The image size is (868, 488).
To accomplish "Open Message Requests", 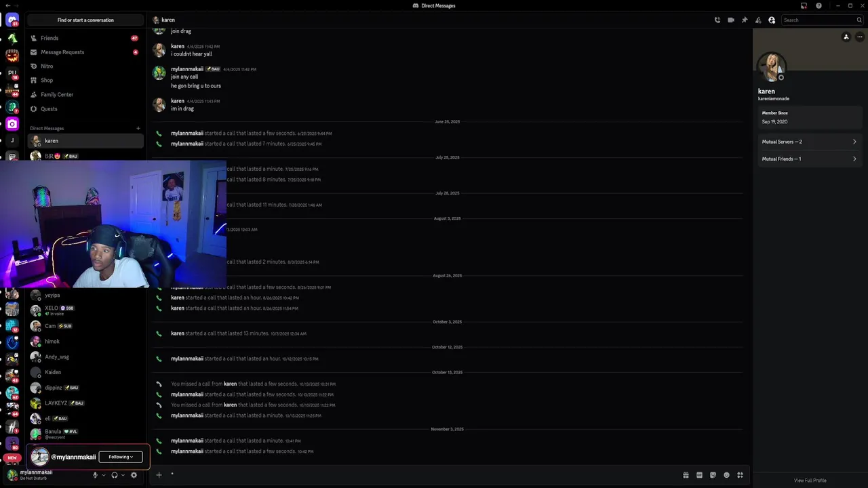I will tap(85, 52).
